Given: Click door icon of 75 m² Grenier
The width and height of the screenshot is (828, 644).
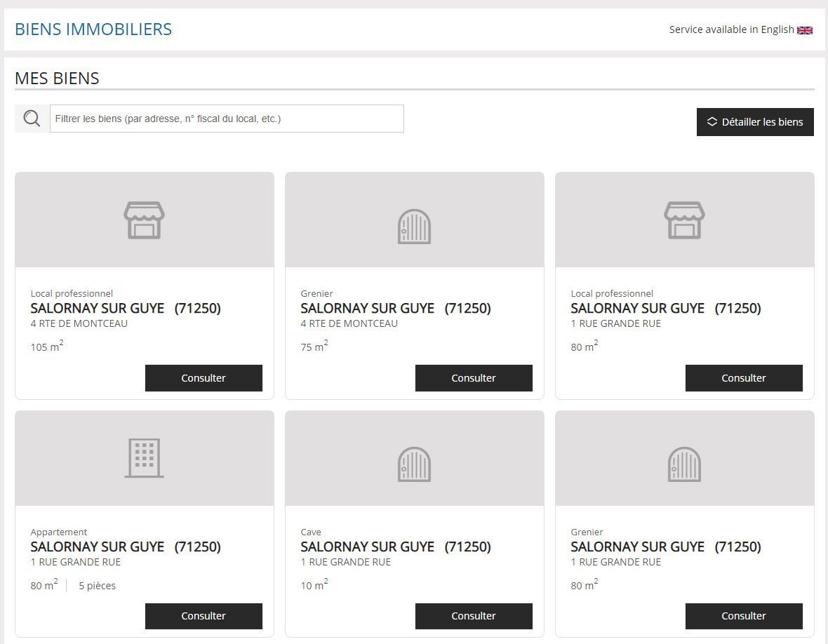Looking at the screenshot, I should pyautogui.click(x=414, y=226).
